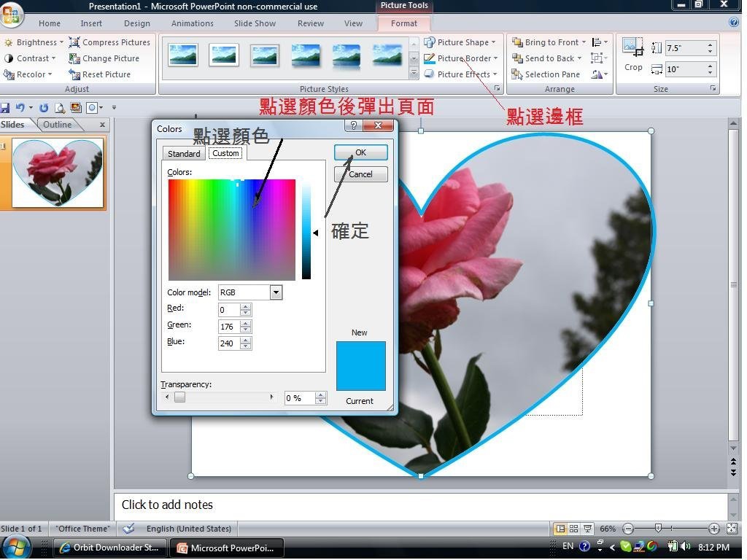747x560 pixels.
Task: Open the Animations ribbon tab
Action: (x=191, y=23)
